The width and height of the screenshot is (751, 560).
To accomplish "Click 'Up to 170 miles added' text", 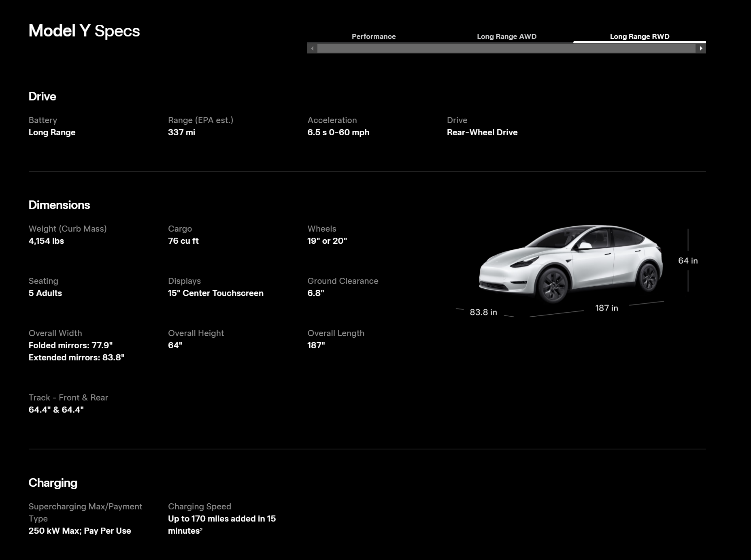I will pyautogui.click(x=213, y=519).
